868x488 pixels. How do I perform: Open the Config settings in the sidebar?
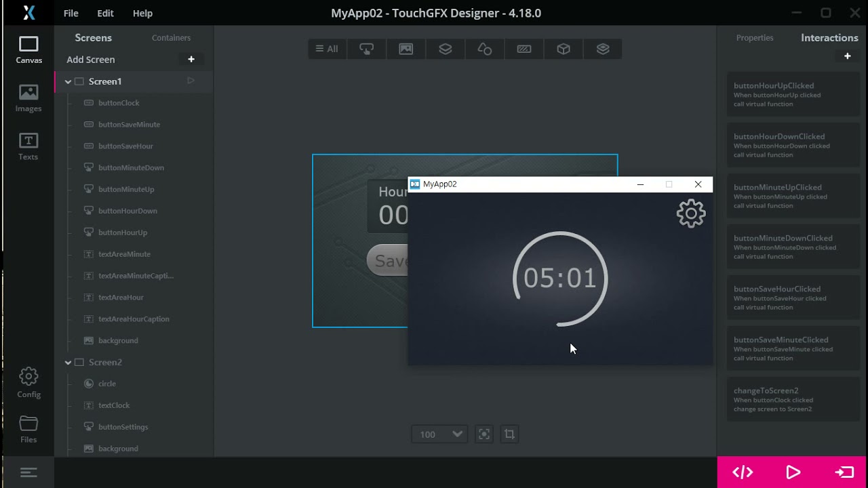click(x=28, y=383)
